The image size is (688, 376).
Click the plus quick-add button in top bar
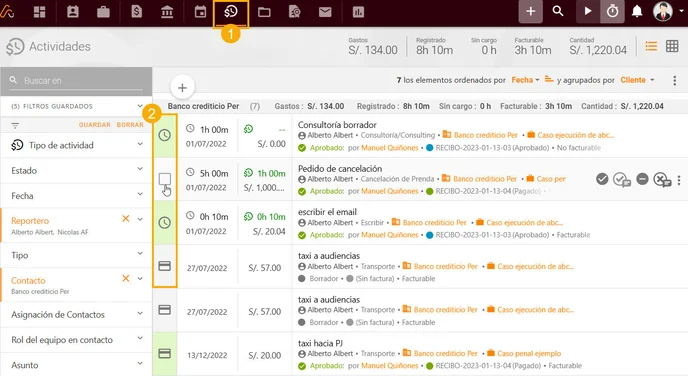coord(530,11)
